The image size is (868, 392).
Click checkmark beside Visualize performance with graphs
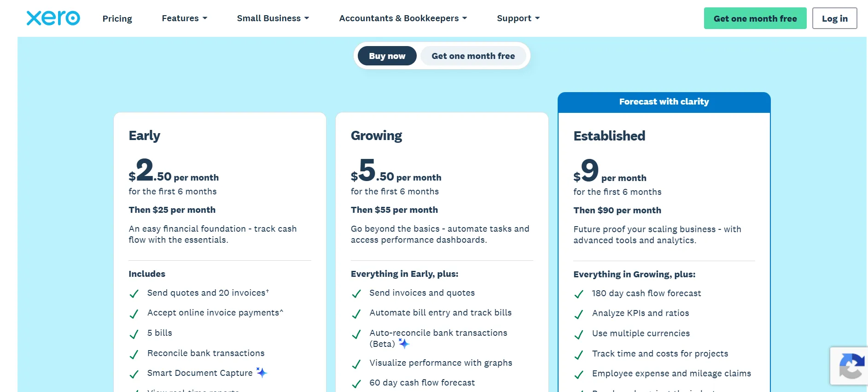(x=356, y=364)
